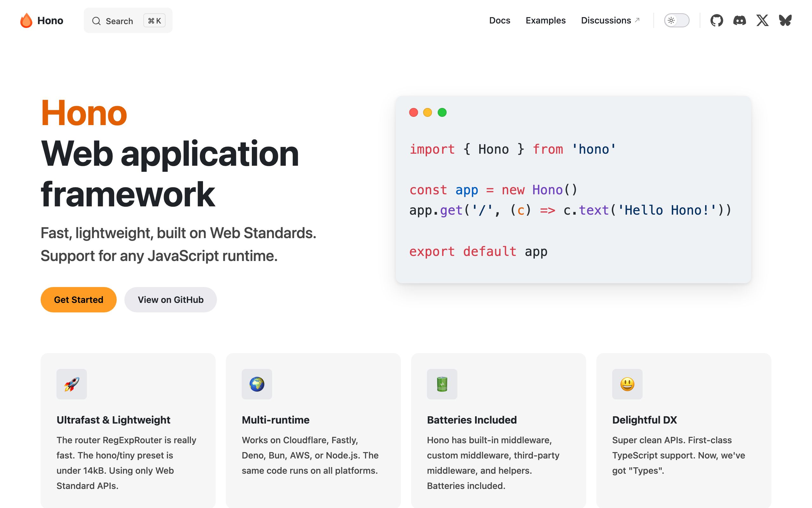812x508 pixels.
Task: Open the GitHub icon link
Action: (x=717, y=21)
